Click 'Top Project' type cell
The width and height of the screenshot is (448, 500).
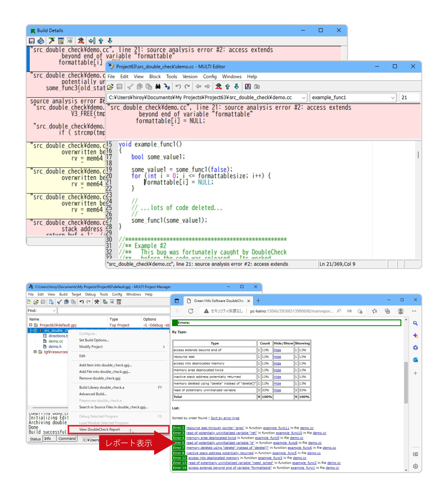tap(119, 325)
